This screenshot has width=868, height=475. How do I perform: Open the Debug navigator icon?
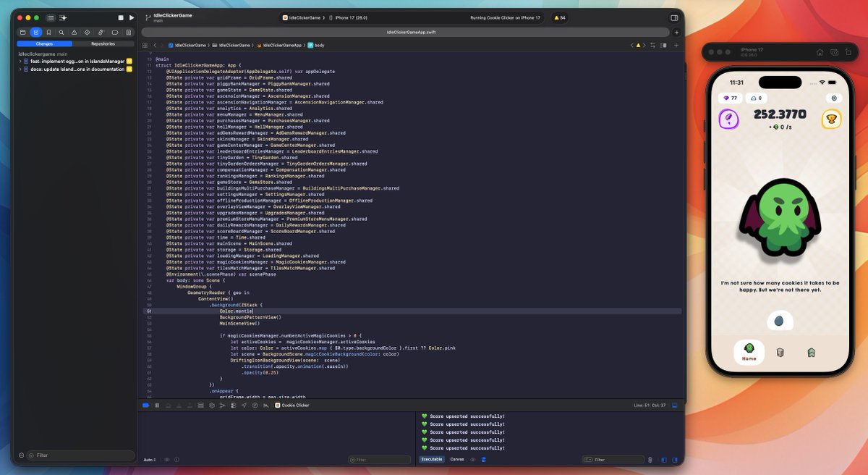coord(101,33)
